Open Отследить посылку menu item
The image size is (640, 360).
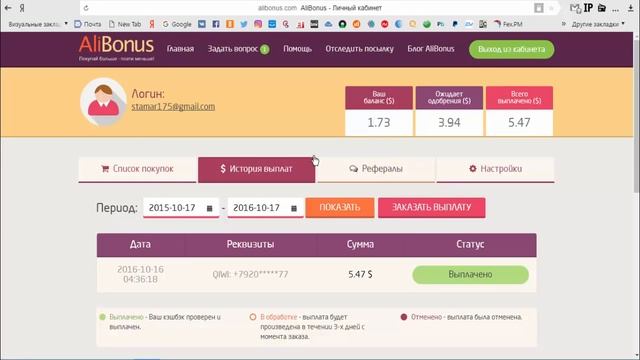pyautogui.click(x=360, y=49)
